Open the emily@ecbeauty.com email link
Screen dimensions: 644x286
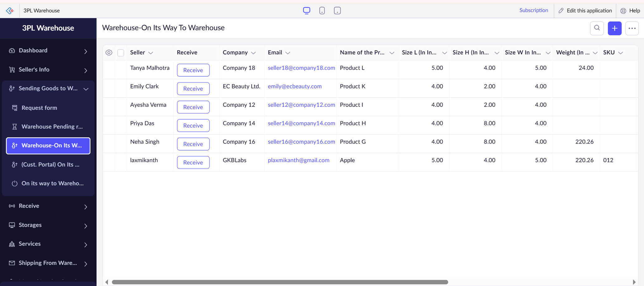click(x=295, y=86)
